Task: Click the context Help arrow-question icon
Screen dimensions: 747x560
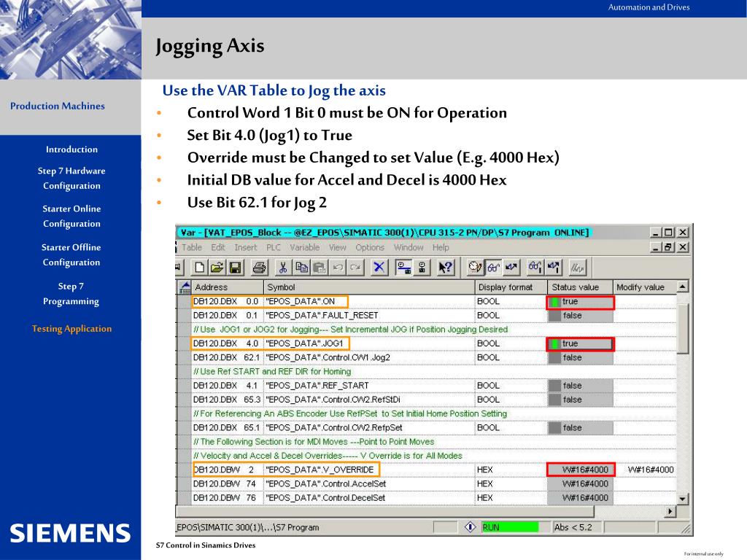Action: pos(446,268)
